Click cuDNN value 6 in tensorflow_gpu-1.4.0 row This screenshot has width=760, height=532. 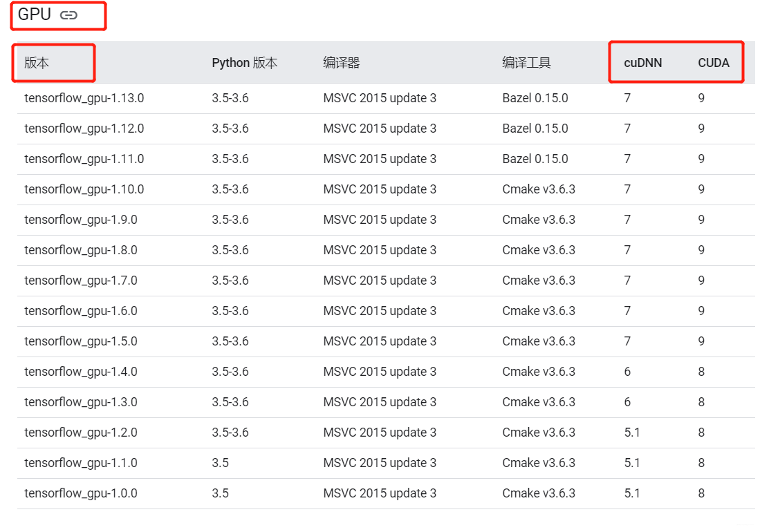pyautogui.click(x=627, y=372)
